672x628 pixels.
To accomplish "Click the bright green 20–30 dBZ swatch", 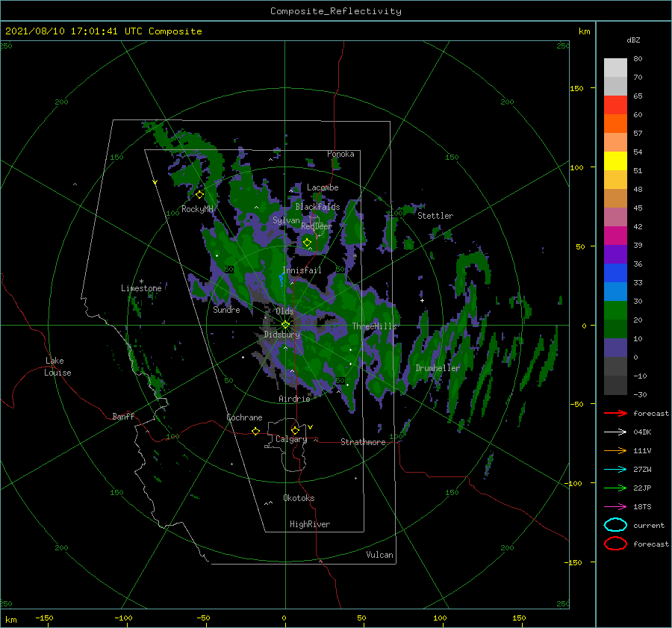I will [615, 311].
